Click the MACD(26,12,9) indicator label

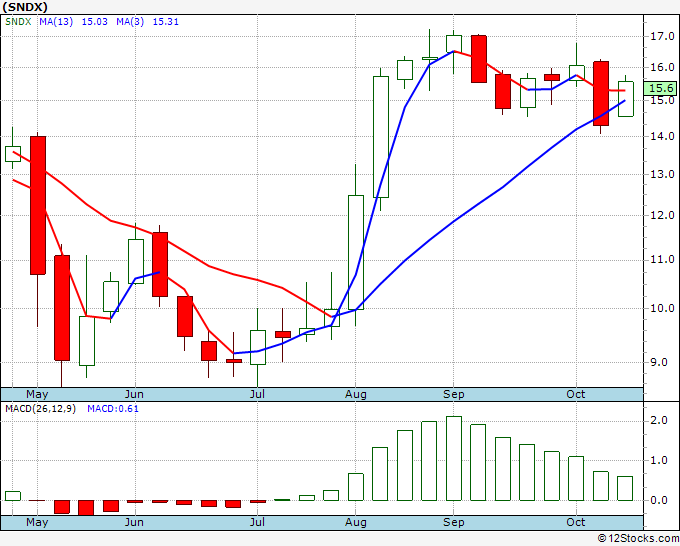click(40, 409)
